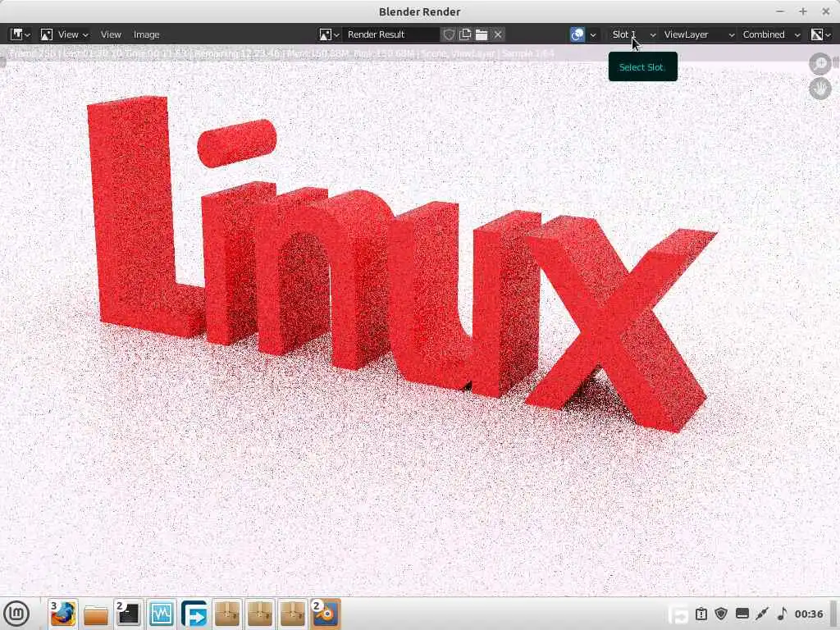Click the keyboard tray icon
Image resolution: width=840 pixels, height=630 pixels.
[742, 614]
